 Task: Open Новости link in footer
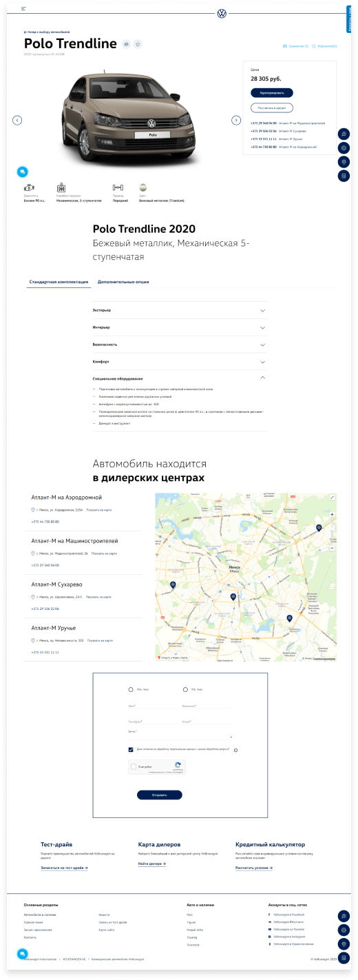(104, 915)
